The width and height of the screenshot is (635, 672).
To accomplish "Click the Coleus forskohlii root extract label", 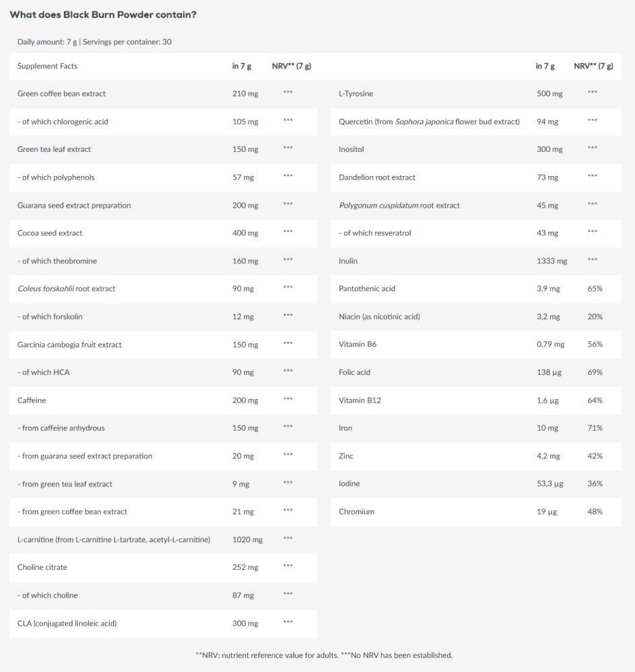I will (67, 289).
